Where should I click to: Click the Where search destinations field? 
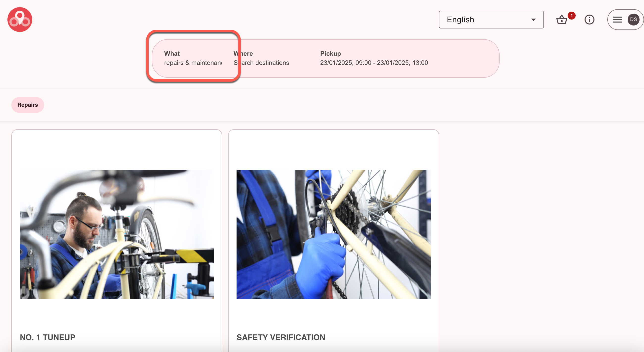click(261, 62)
